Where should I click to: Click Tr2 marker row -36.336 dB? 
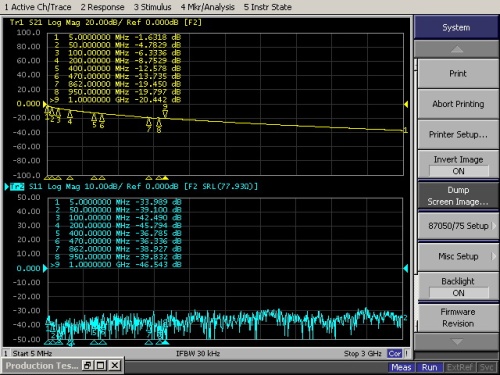117,241
